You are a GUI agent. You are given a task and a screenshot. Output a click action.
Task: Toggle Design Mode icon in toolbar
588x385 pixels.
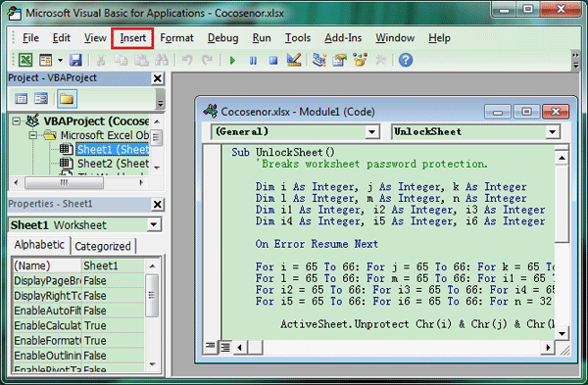[294, 60]
